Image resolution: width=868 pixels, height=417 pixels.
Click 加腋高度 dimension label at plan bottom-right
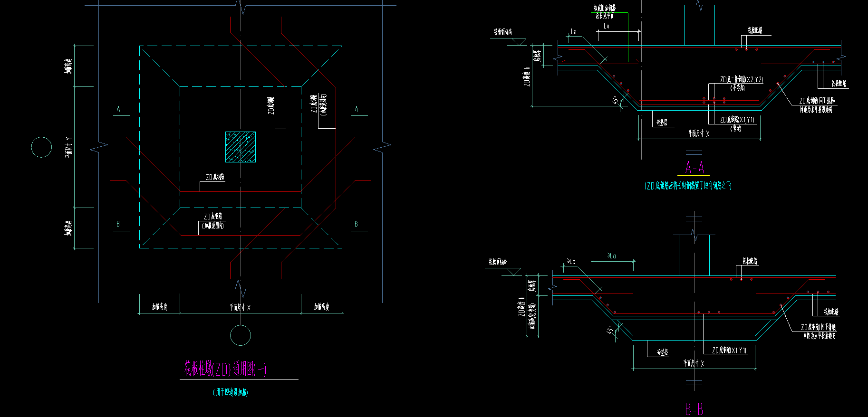click(x=322, y=307)
